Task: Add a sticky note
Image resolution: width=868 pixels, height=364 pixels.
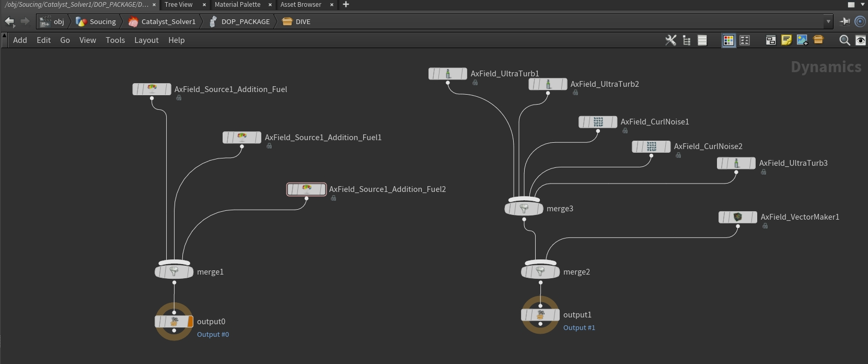Action: click(786, 40)
